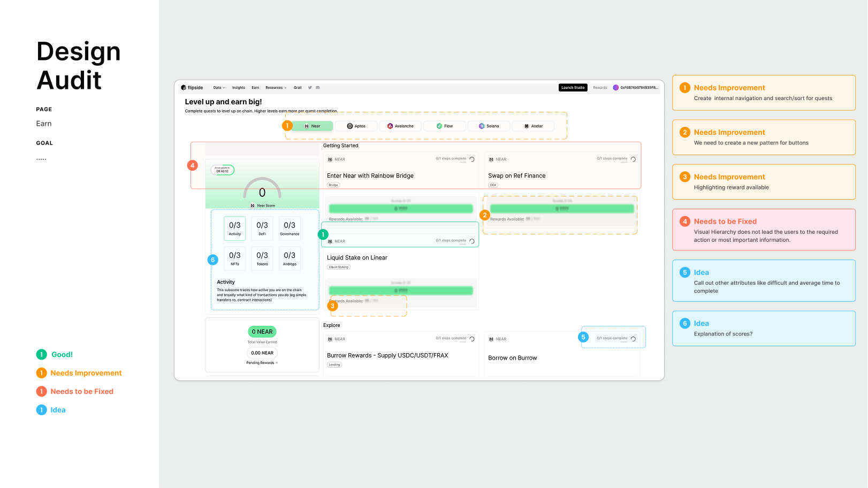Expand the Resources dropdown in the navbar

(x=276, y=88)
